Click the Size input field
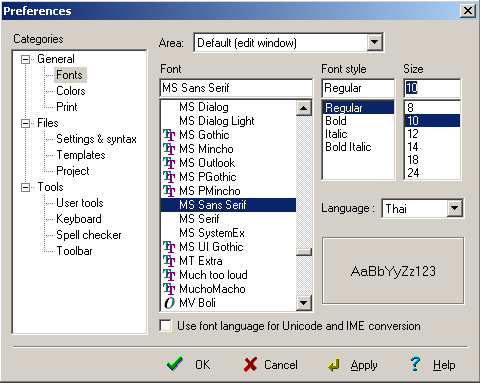 point(432,88)
